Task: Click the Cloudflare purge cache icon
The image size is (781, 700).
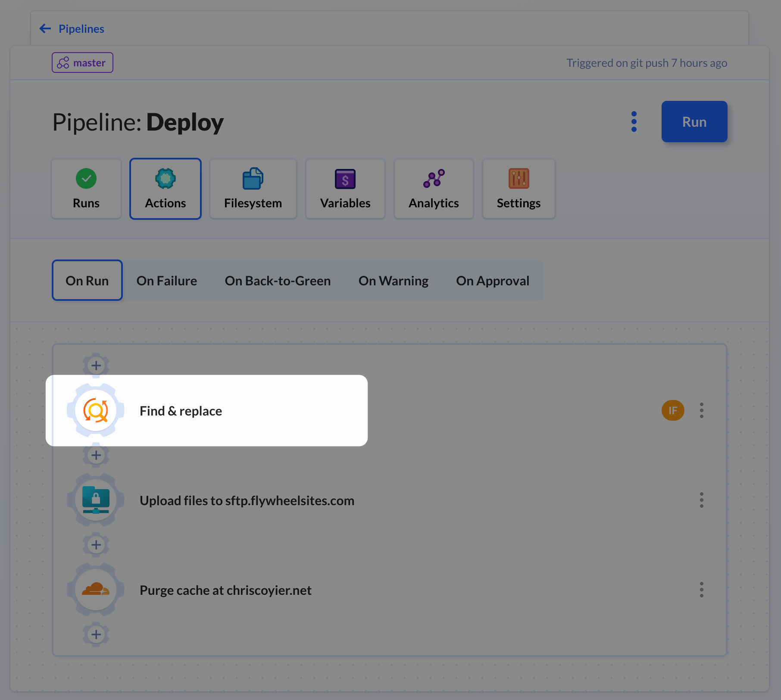Action: tap(96, 590)
